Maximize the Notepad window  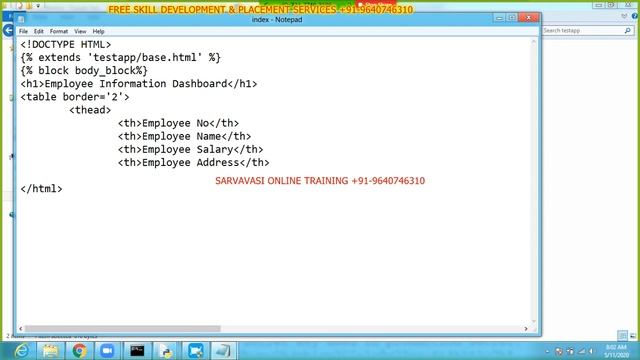pyautogui.click(x=512, y=18)
